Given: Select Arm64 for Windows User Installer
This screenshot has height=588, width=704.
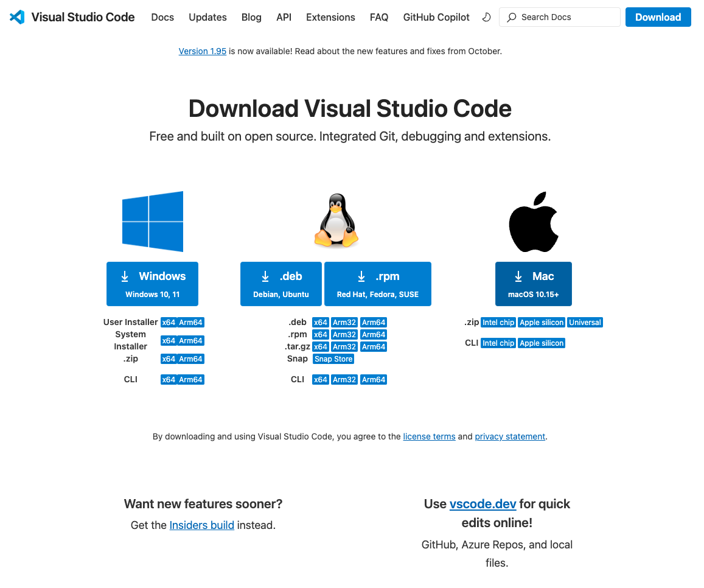Looking at the screenshot, I should [191, 323].
